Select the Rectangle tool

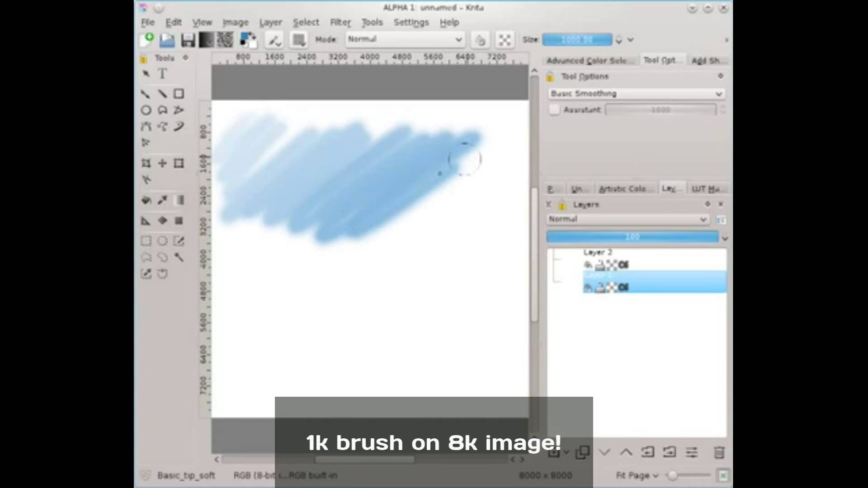[x=179, y=94]
